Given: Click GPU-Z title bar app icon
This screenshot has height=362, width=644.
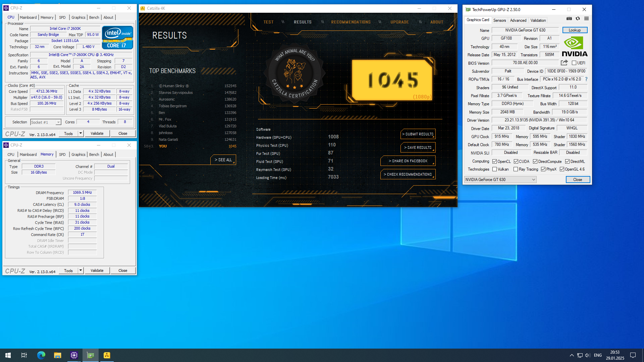Looking at the screenshot, I should pos(468,9).
